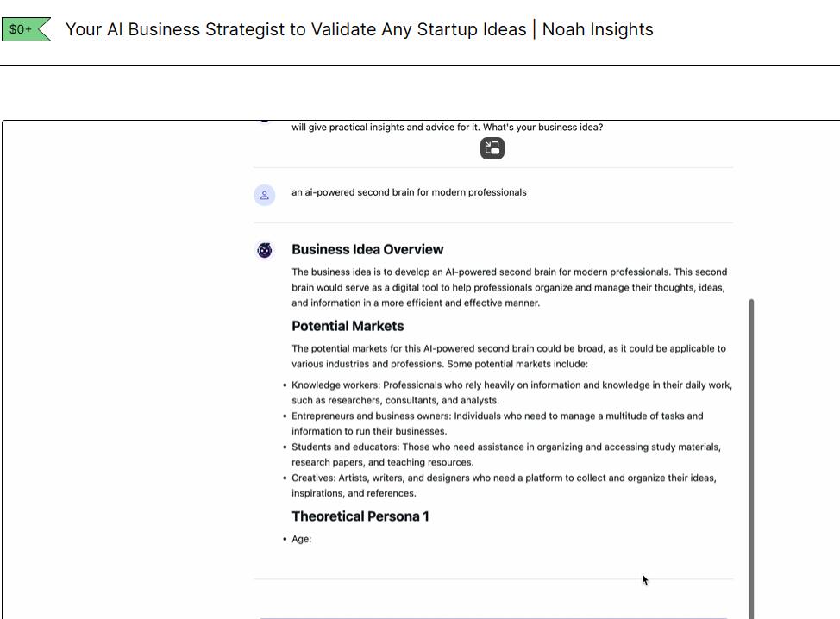The width and height of the screenshot is (840, 619).
Task: Click the Potential Markets intro paragraph
Action: (x=509, y=356)
